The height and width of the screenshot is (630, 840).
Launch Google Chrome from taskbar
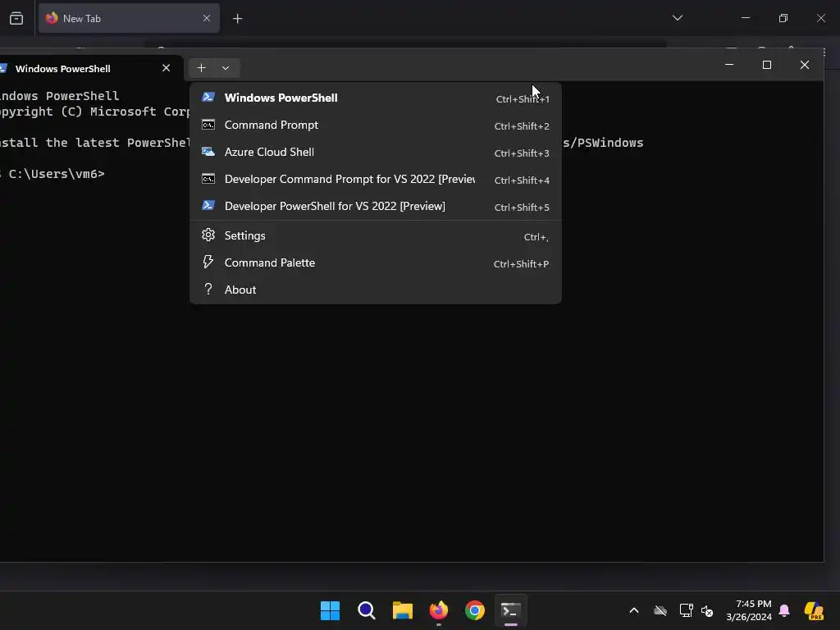coord(475,610)
